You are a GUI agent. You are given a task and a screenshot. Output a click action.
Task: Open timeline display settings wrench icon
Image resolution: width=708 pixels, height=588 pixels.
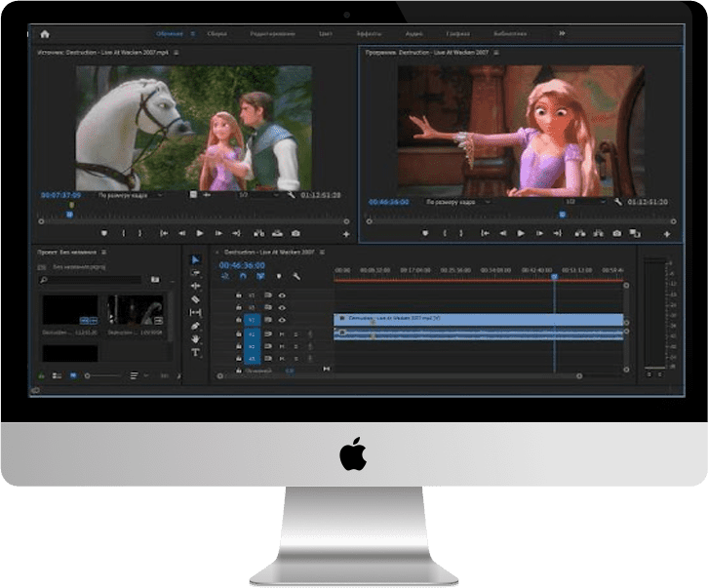coord(296,276)
